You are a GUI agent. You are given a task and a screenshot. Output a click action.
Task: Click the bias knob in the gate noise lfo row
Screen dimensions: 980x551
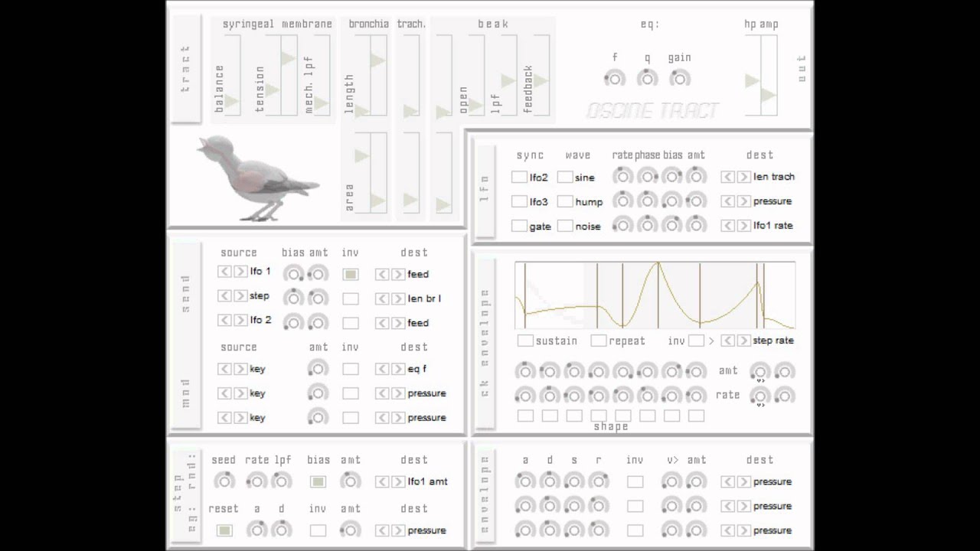click(x=671, y=226)
